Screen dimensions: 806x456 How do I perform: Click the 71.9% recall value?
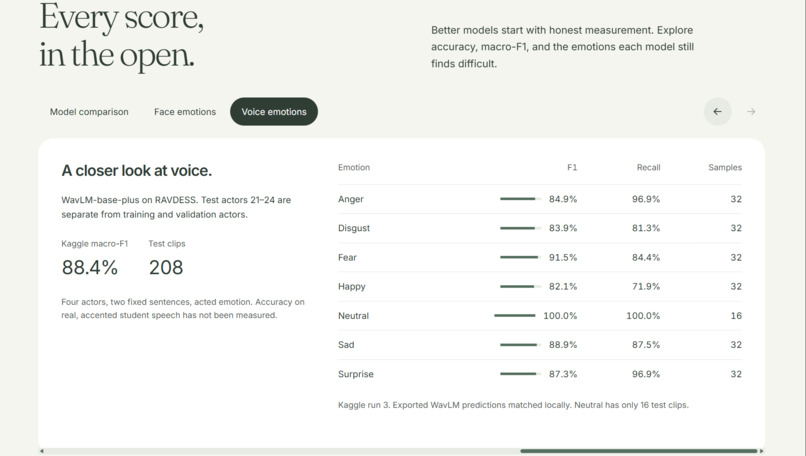click(646, 286)
